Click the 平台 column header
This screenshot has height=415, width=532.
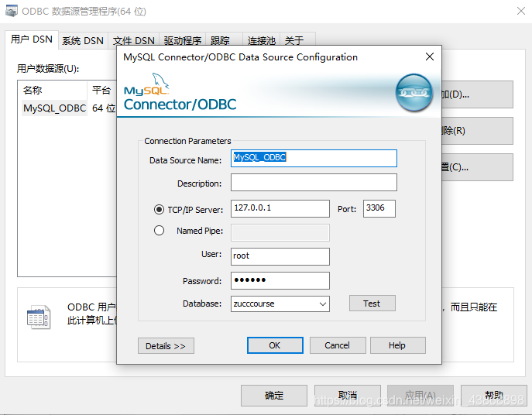point(101,91)
